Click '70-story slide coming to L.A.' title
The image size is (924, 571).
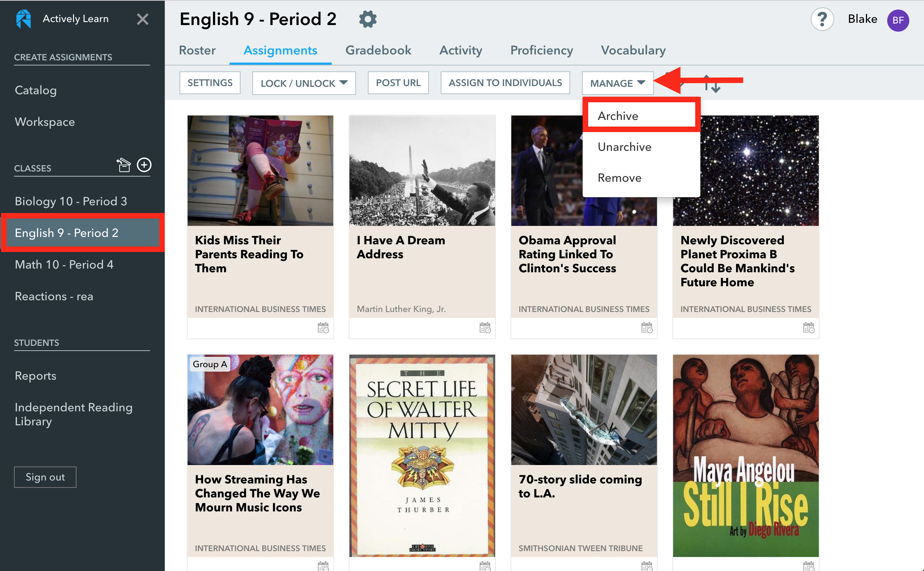pos(580,486)
